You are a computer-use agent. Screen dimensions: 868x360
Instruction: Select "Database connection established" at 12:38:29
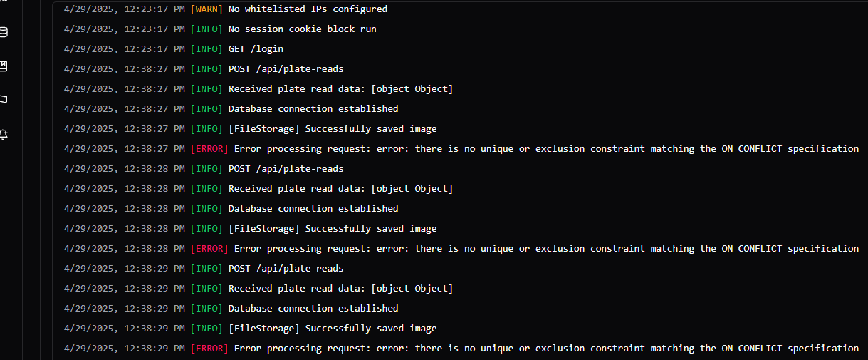313,309
